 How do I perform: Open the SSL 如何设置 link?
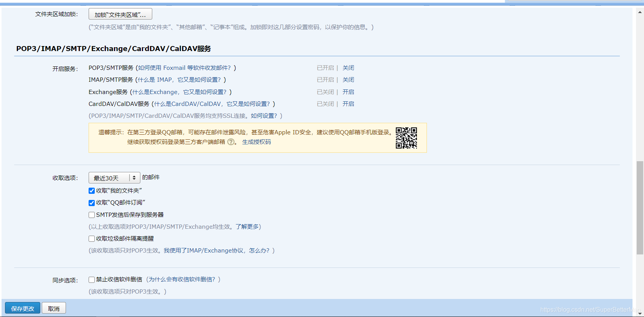pos(264,116)
